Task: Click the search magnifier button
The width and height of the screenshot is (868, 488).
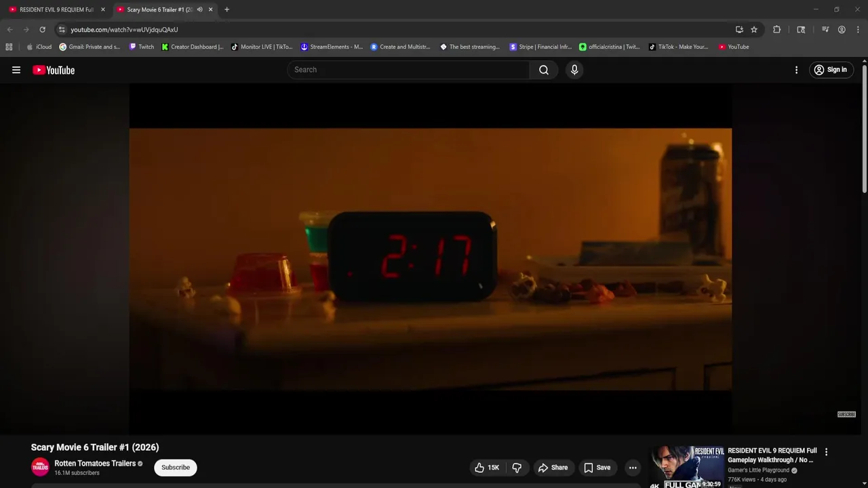Action: (544, 70)
